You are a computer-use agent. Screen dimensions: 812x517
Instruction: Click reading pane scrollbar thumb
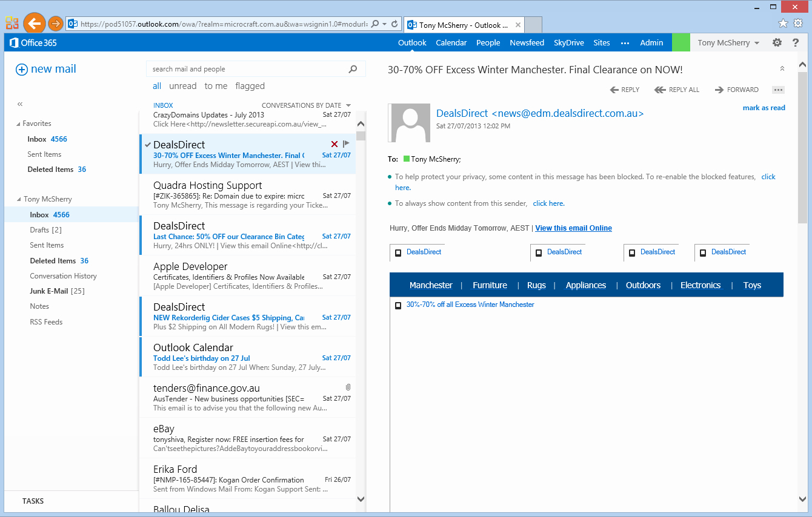coord(803,148)
